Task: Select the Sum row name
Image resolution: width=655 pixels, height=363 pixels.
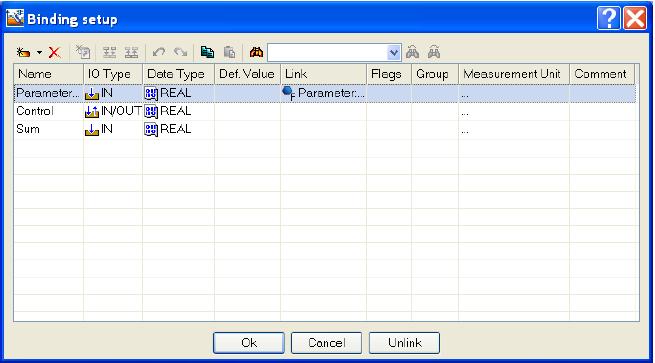Action: [x=28, y=129]
